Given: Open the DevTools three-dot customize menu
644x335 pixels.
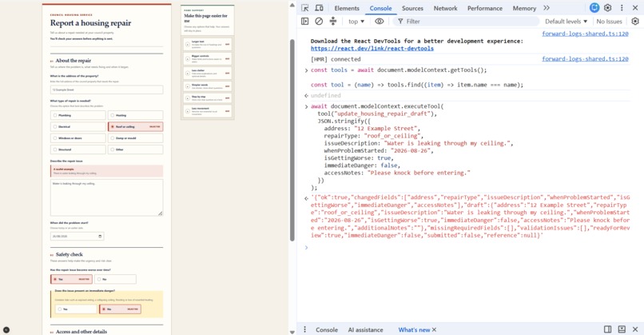Looking at the screenshot, I should coord(622,8).
